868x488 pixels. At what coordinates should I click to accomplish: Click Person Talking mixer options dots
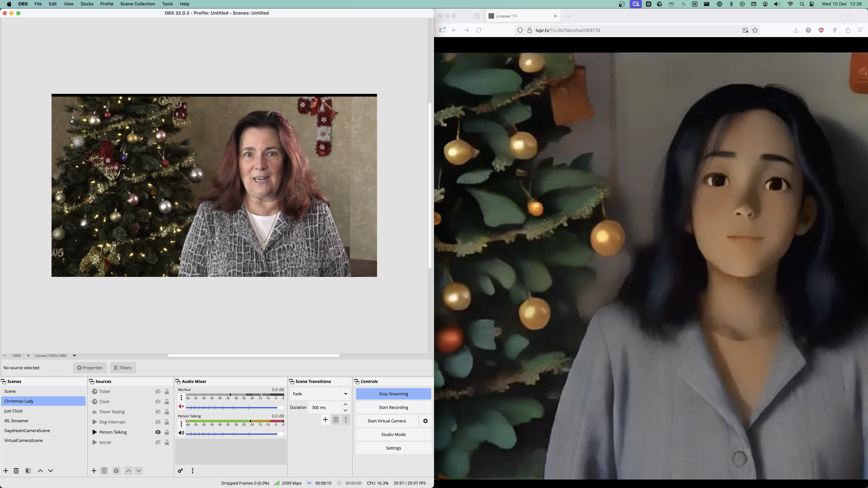click(181, 424)
